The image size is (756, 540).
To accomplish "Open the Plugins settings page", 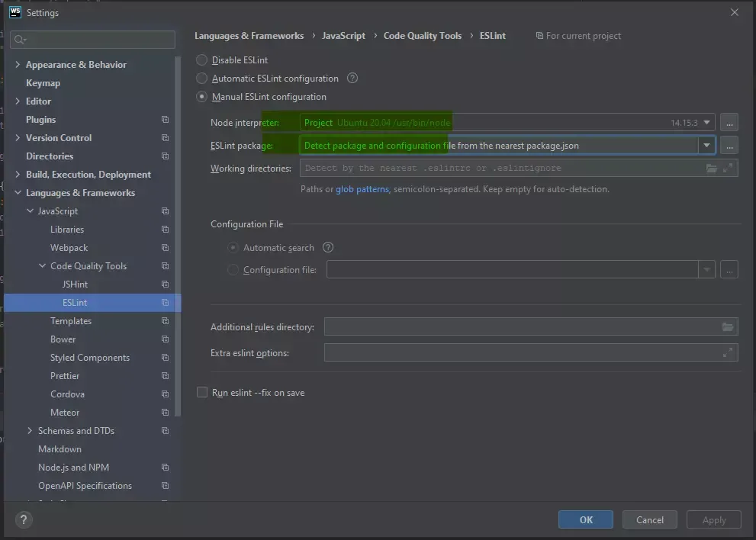I will point(40,120).
